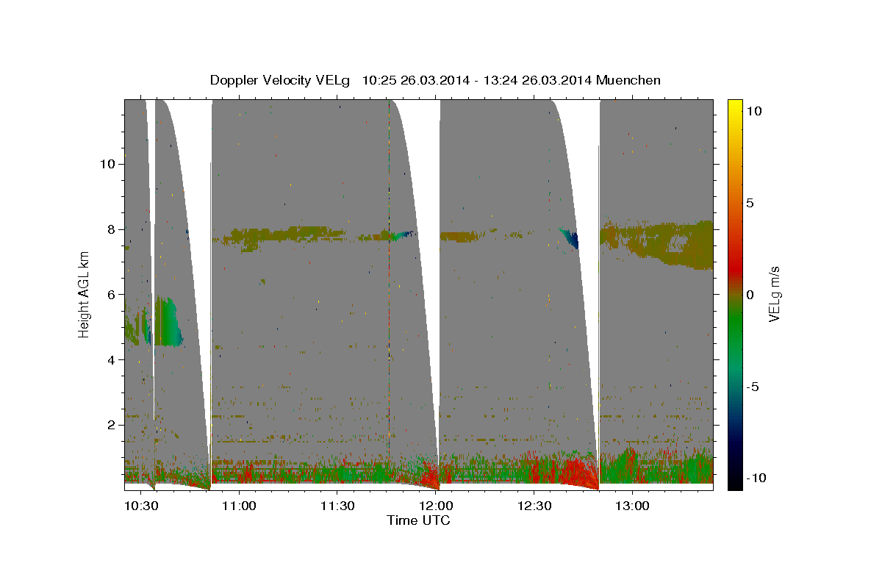Click the height tick label 10
The height and width of the screenshot is (588, 882).
coord(108,163)
